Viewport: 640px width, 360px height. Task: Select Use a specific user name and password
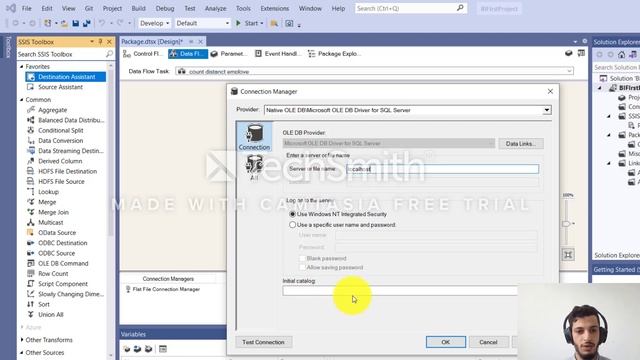point(292,224)
